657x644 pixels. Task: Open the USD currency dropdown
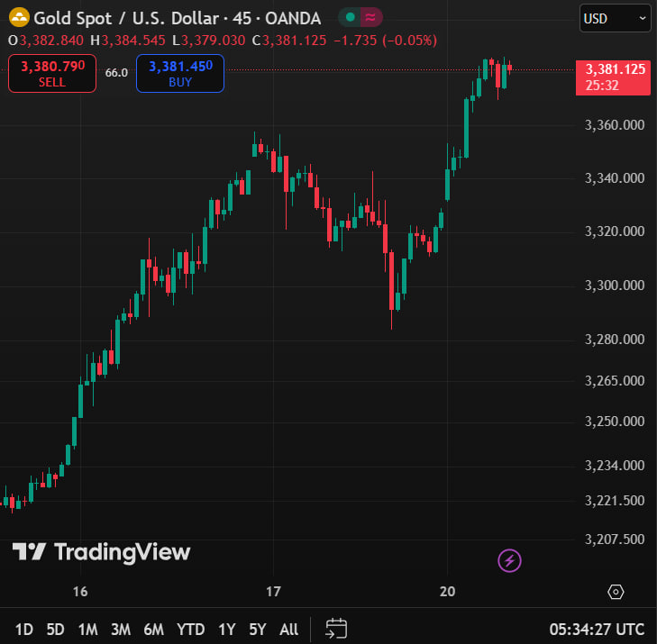[615, 17]
